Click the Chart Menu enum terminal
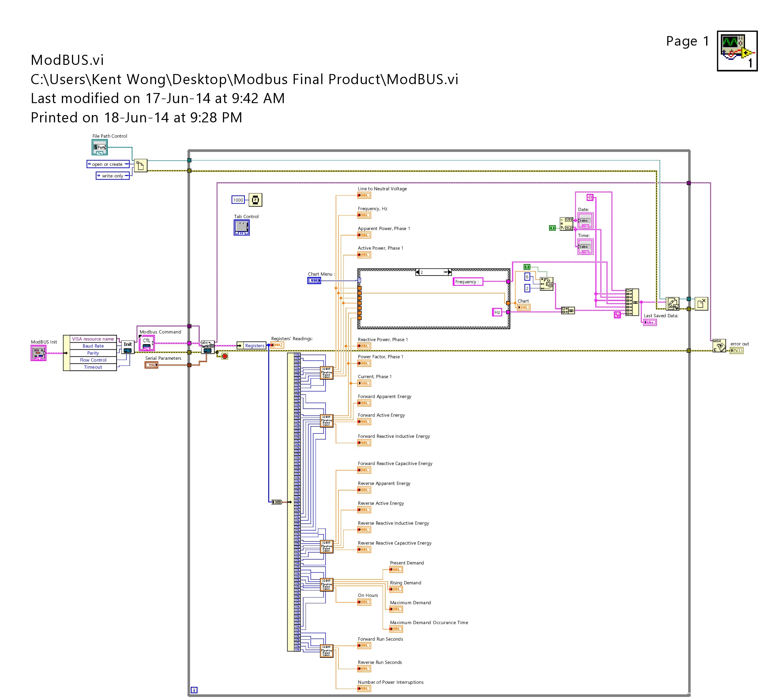 click(315, 280)
